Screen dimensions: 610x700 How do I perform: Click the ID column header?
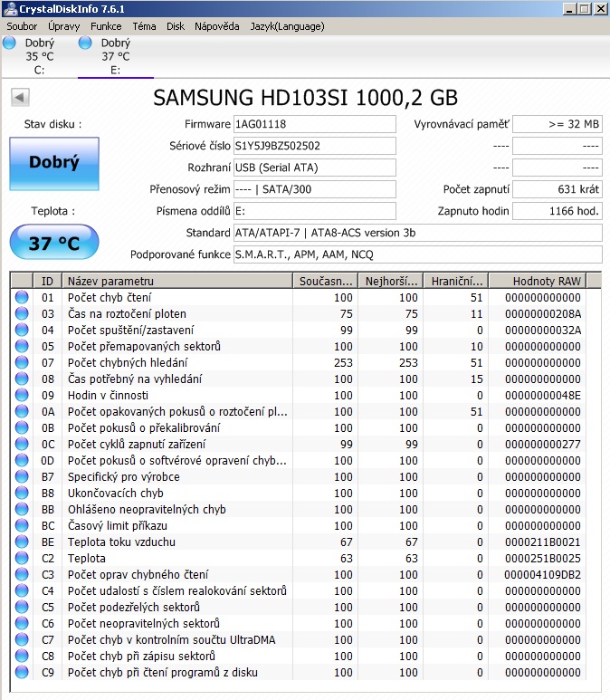pos(47,281)
